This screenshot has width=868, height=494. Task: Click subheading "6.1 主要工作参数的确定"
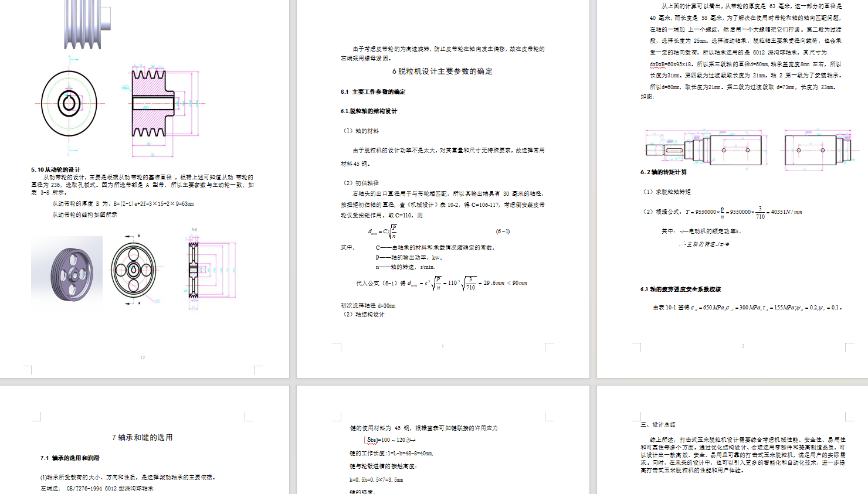373,92
